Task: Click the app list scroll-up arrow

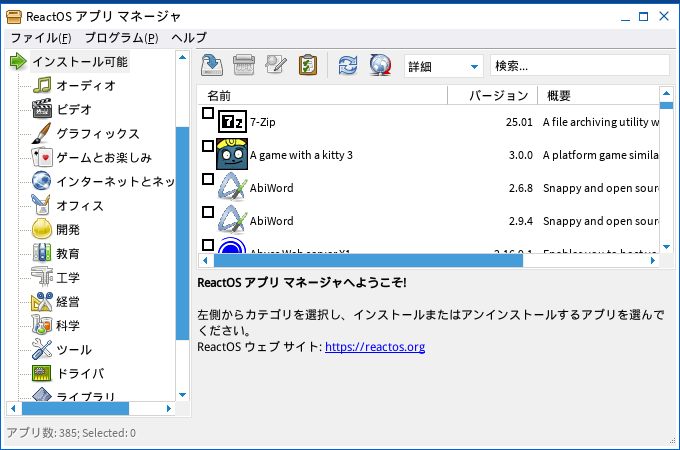Action: [x=667, y=93]
